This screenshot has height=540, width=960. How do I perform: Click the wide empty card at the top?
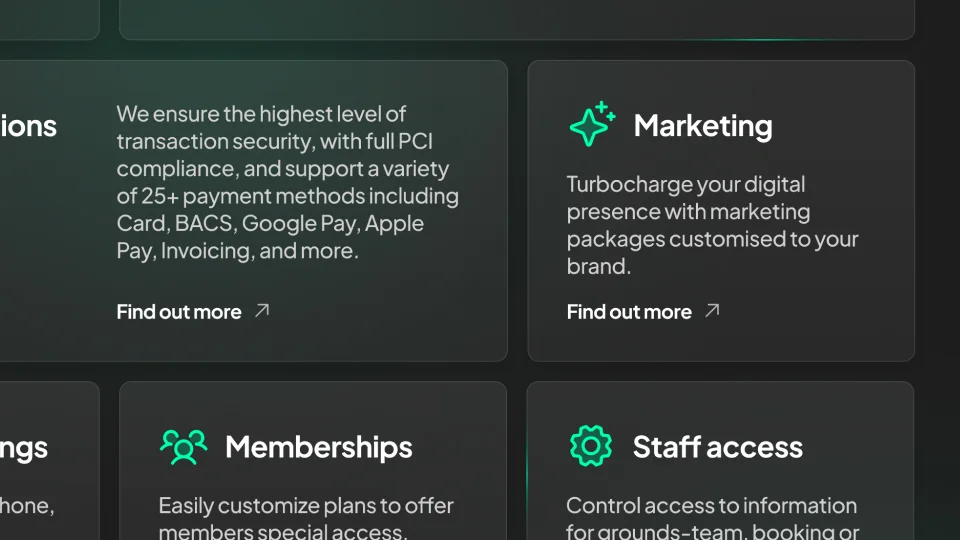pos(516,18)
